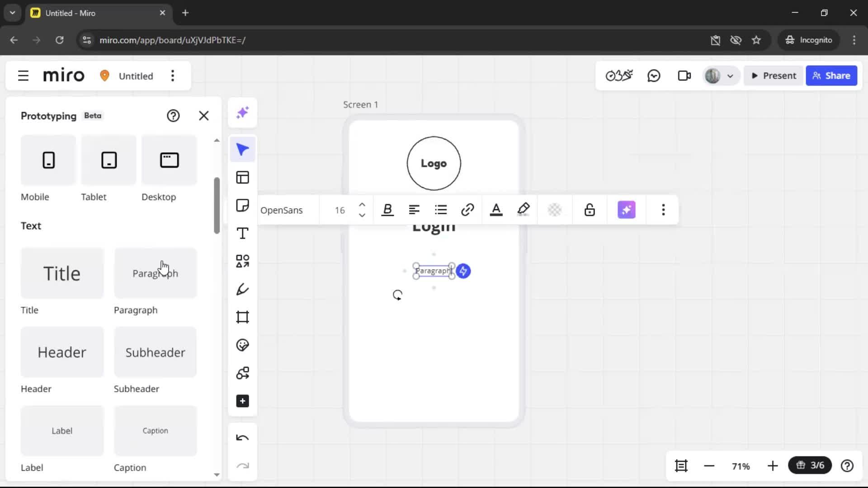Open the browser tab search dropdown
Image resolution: width=868 pixels, height=488 pixels.
[13, 13]
